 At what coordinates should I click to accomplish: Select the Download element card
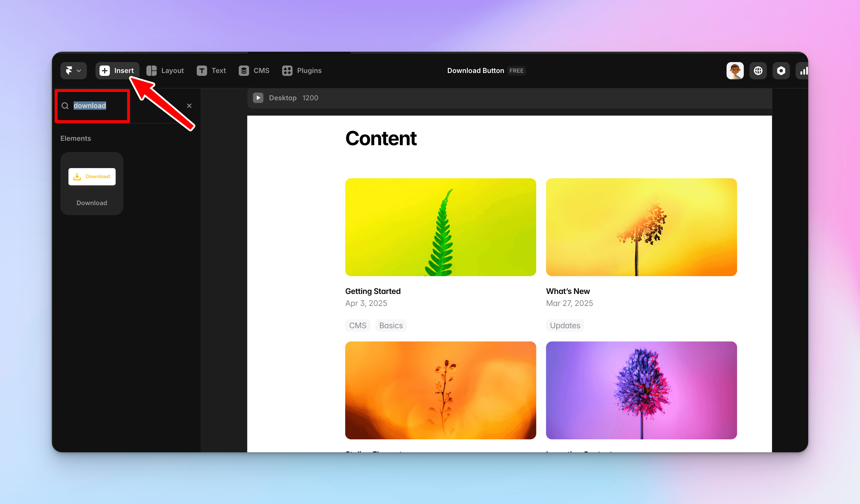92,183
